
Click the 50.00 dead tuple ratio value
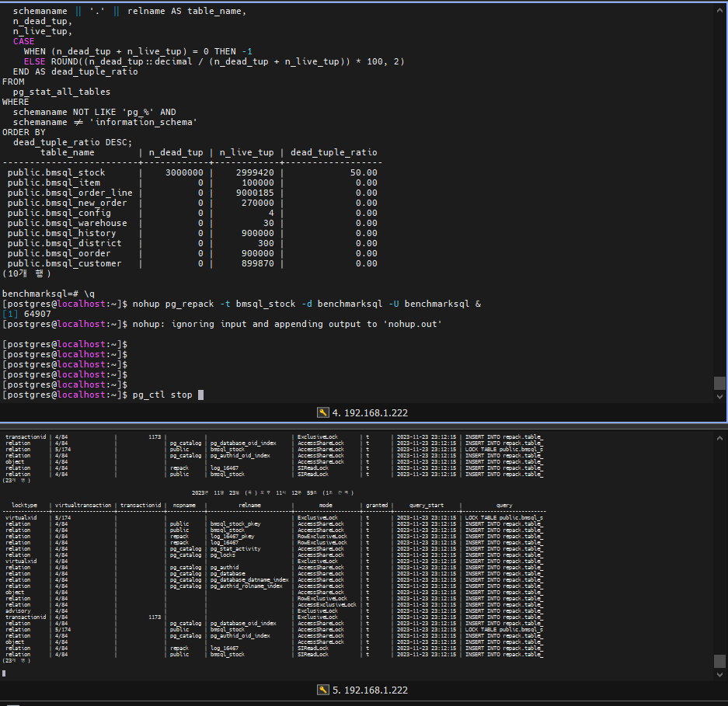click(x=364, y=172)
